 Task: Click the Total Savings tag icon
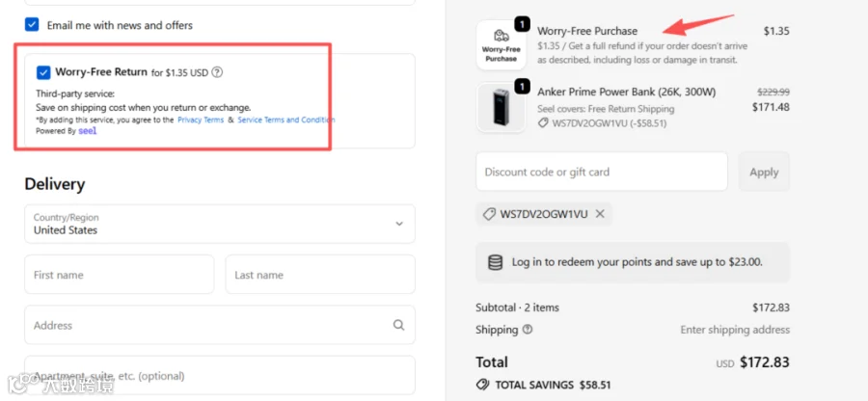[482, 385]
